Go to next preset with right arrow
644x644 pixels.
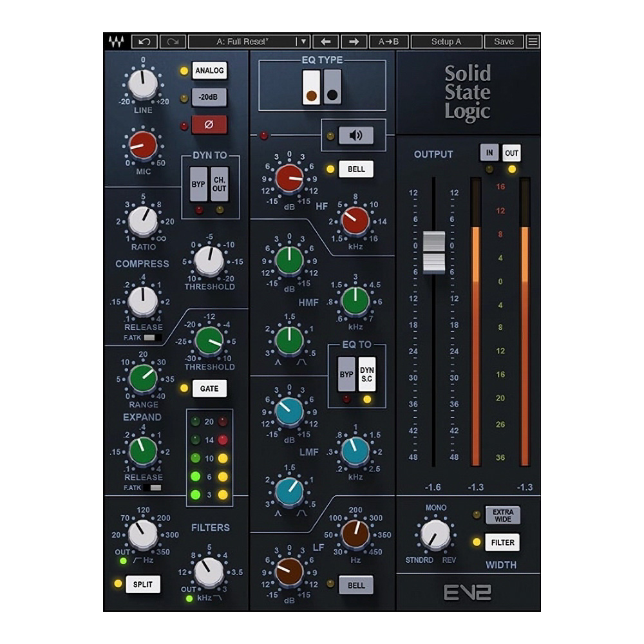[x=354, y=41]
